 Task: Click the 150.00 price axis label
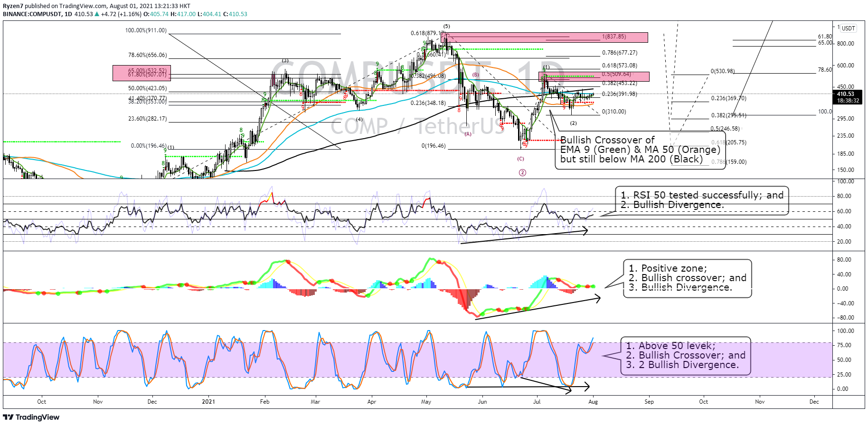846,170
